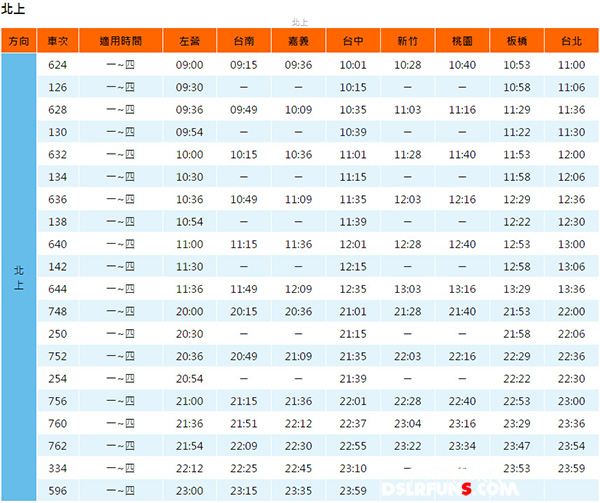Click the 車次 column header
Image resolution: width=600 pixels, height=503 pixels.
click(x=57, y=42)
